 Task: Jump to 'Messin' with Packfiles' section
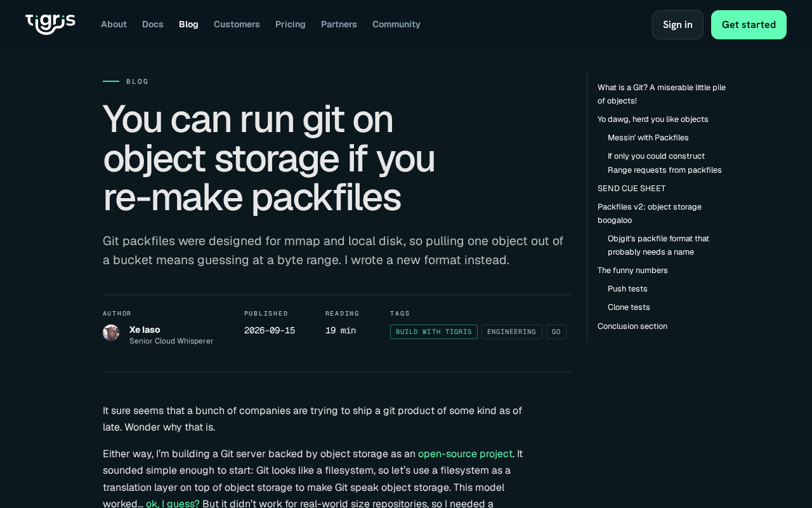coord(648,138)
